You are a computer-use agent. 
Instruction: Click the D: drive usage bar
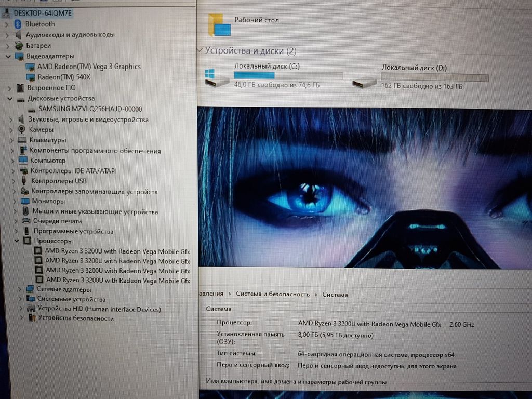(x=435, y=78)
